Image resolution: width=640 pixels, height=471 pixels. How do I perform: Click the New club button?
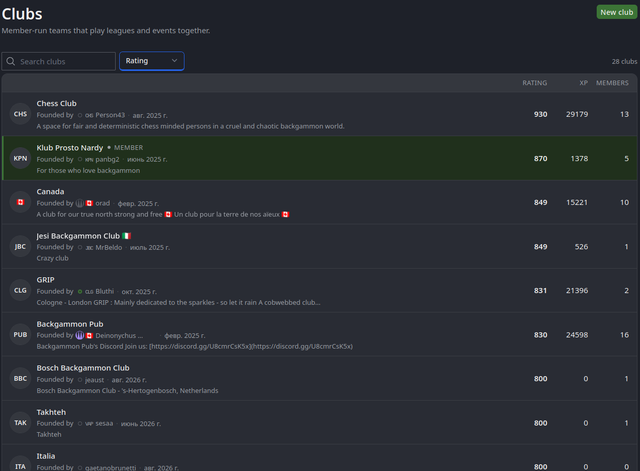[x=616, y=12]
